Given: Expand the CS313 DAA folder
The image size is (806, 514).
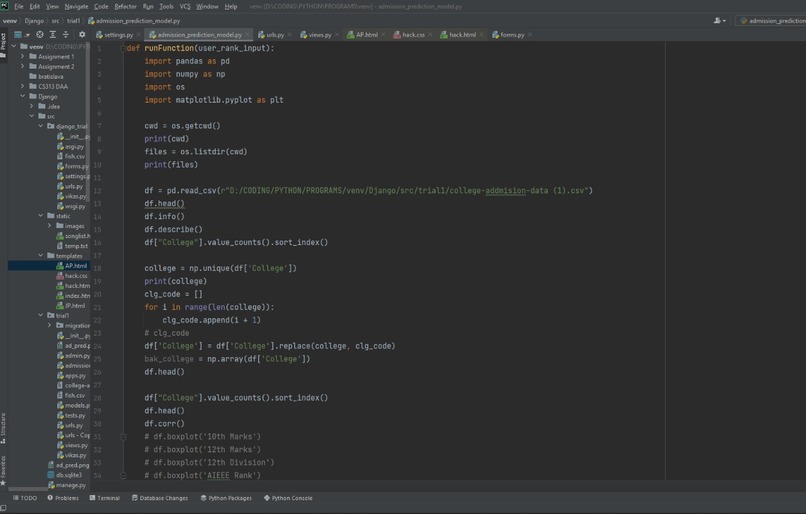Looking at the screenshot, I should click(22, 86).
